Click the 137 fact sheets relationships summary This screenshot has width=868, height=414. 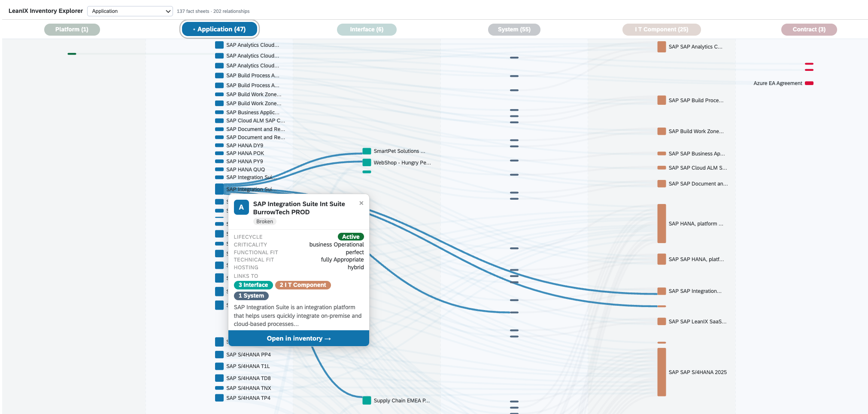[x=213, y=11]
